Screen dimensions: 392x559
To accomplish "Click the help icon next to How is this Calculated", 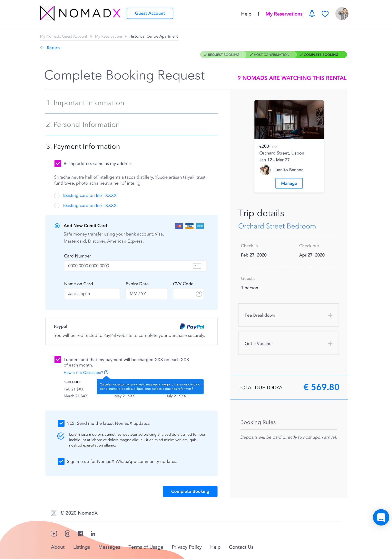I will [106, 372].
